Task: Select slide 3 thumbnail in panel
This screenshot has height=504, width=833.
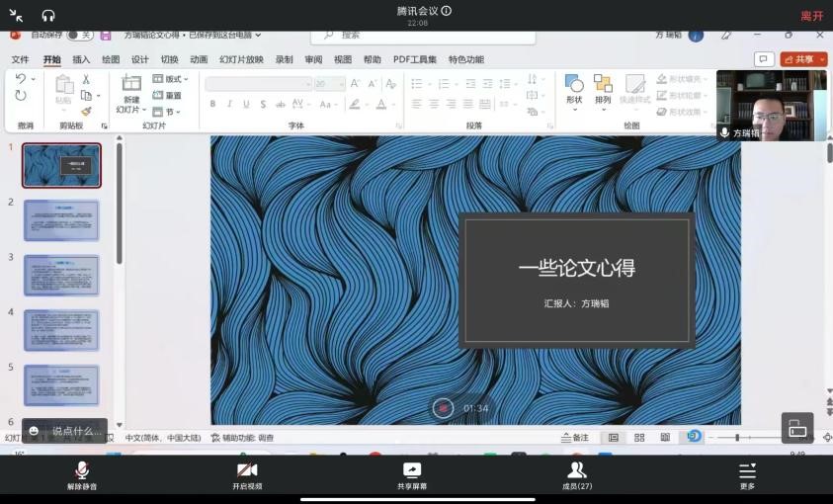Action: [61, 276]
